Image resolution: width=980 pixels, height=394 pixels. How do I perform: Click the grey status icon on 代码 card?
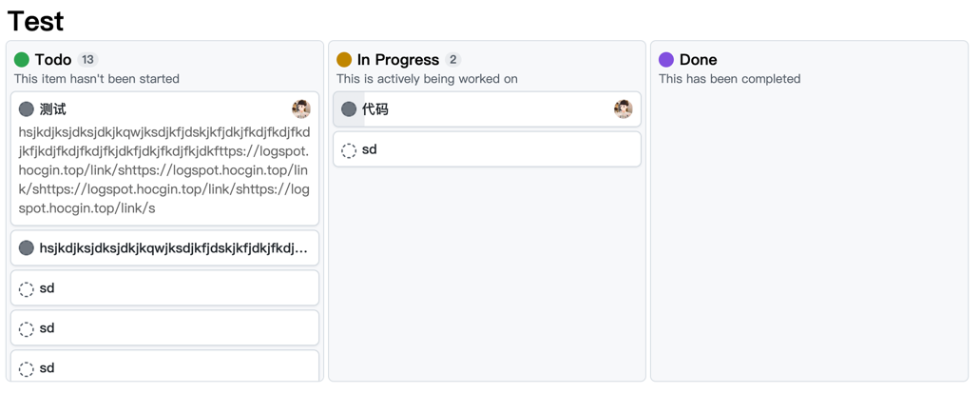tap(349, 109)
